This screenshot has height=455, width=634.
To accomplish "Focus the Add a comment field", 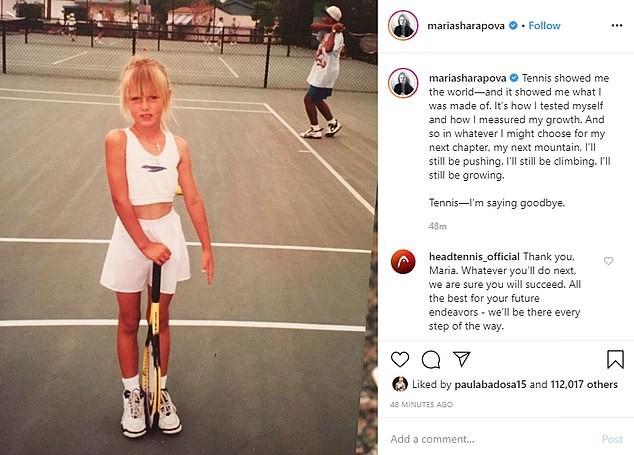I will click(493, 439).
